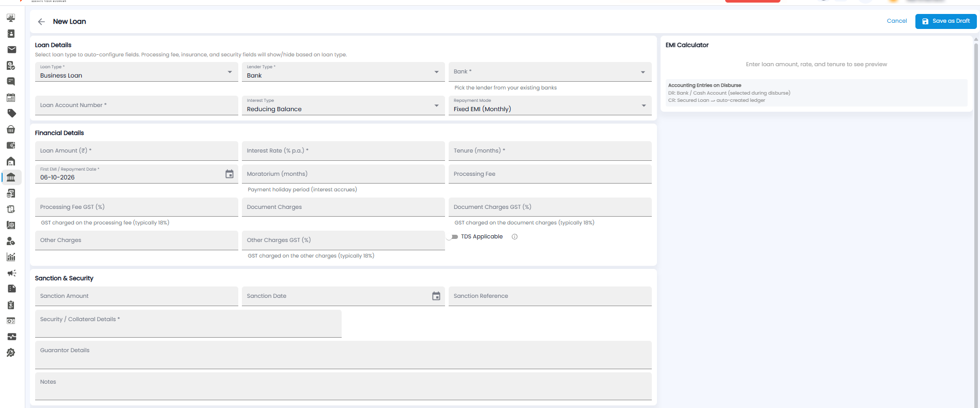The height and width of the screenshot is (408, 980).
Task: Focus the Loan Amount field
Action: pyautogui.click(x=136, y=151)
